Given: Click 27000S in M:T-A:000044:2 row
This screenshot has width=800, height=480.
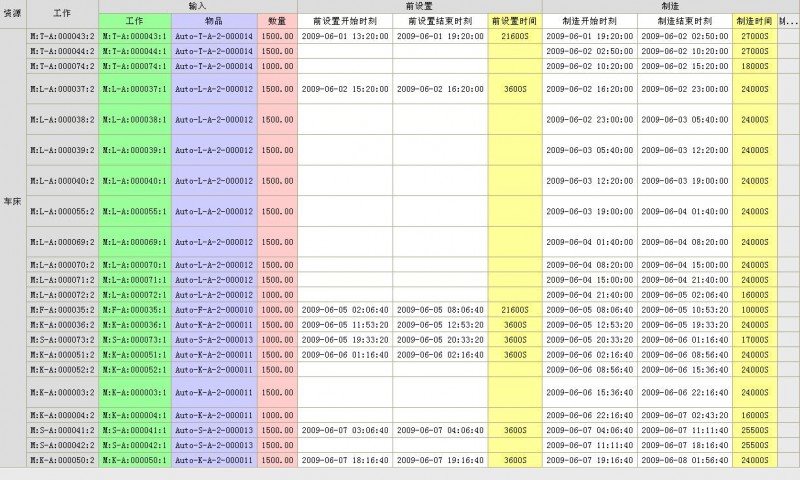Looking at the screenshot, I should tap(755, 51).
